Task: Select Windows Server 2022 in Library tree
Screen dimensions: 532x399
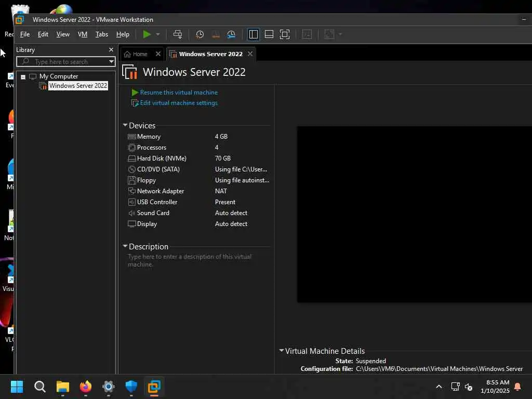Action: coord(78,86)
